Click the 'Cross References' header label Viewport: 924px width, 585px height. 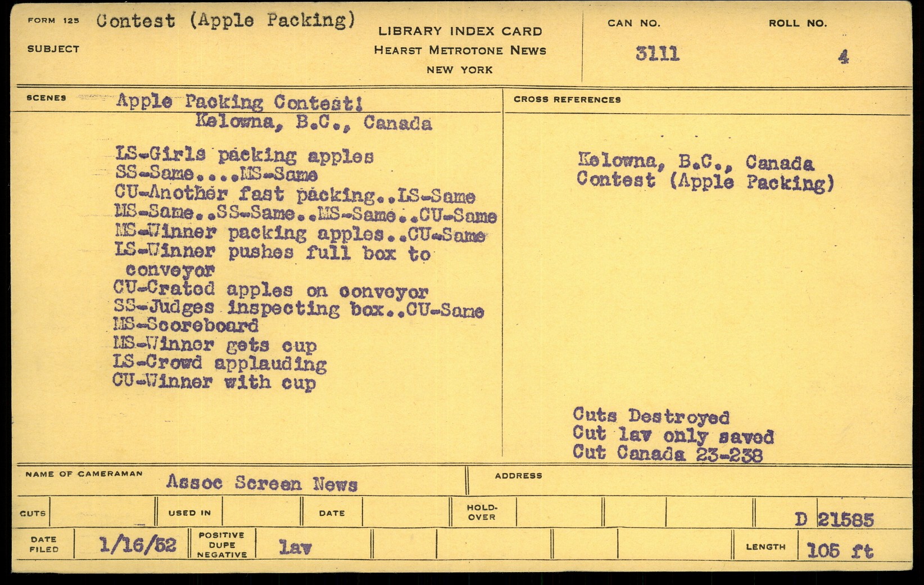click(x=567, y=100)
